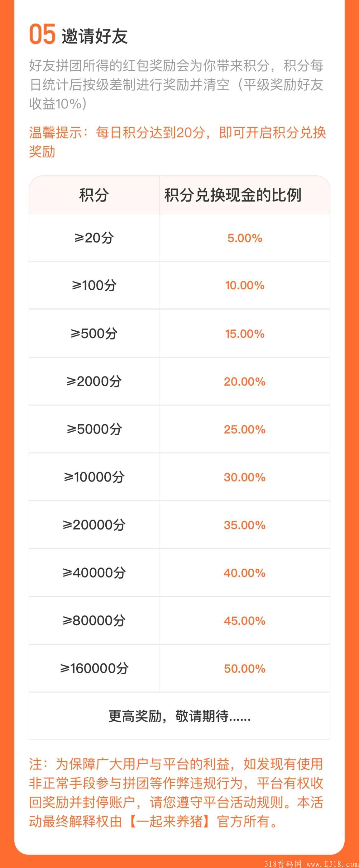
Task: Select the ≥40000分 points cell
Action: point(94,573)
